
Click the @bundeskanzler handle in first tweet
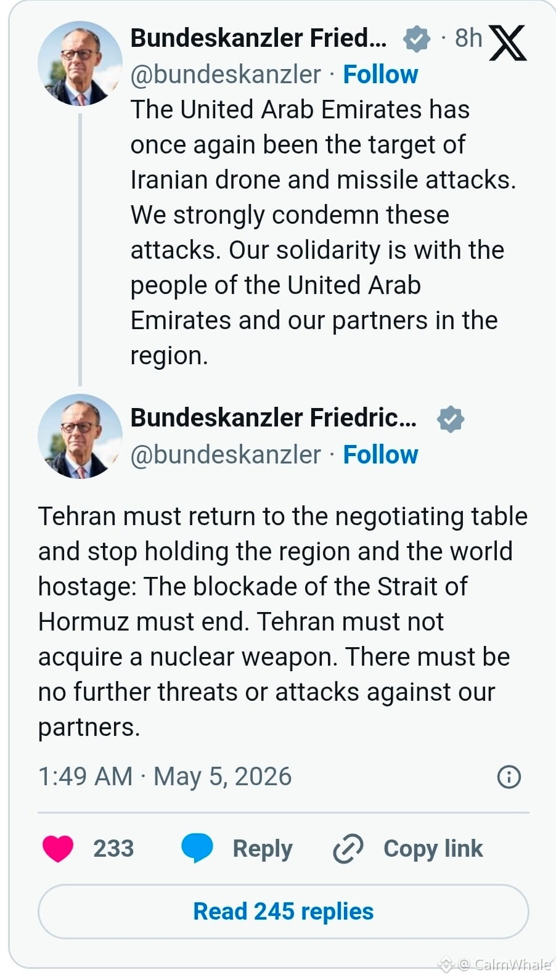pos(226,75)
